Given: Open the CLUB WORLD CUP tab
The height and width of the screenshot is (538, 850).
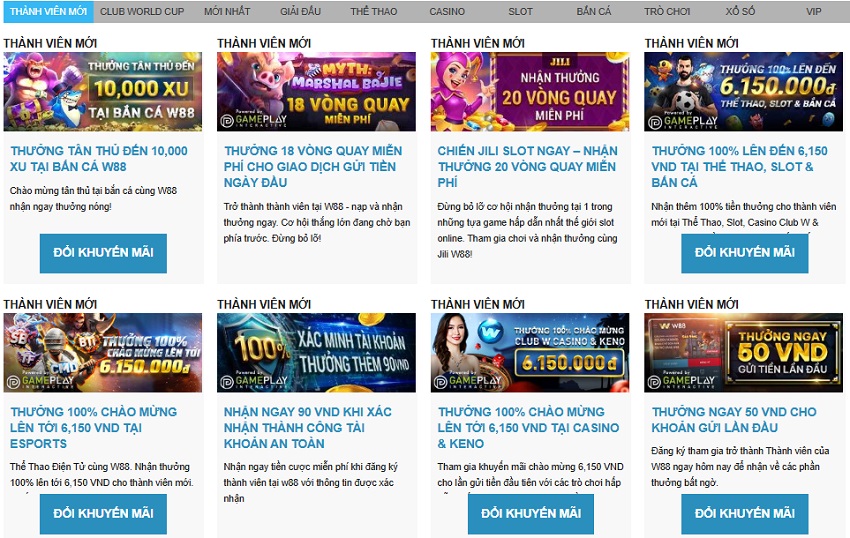Looking at the screenshot, I should click(x=142, y=11).
